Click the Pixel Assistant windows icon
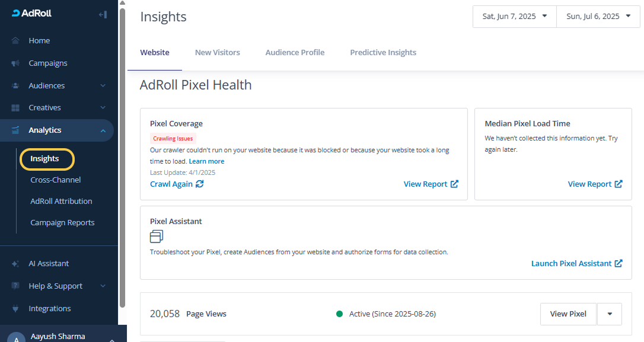 156,236
